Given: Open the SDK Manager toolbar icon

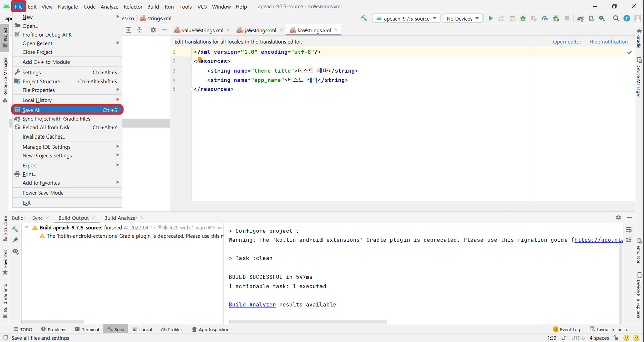Looking at the screenshot, I should pos(602,18).
